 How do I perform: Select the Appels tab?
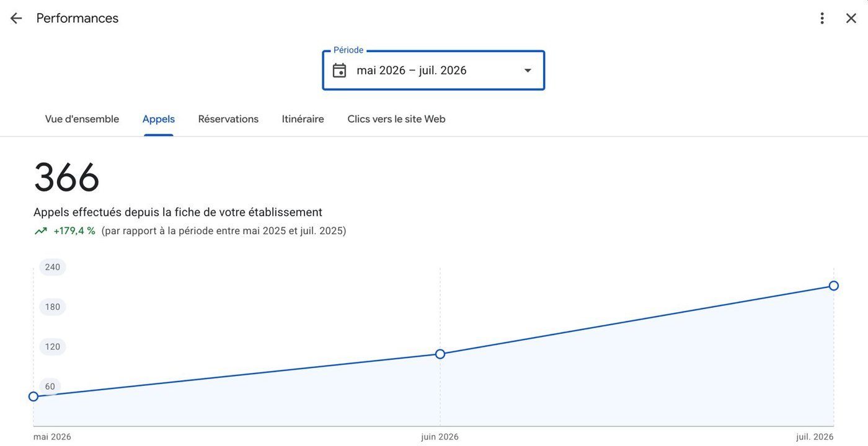[159, 119]
